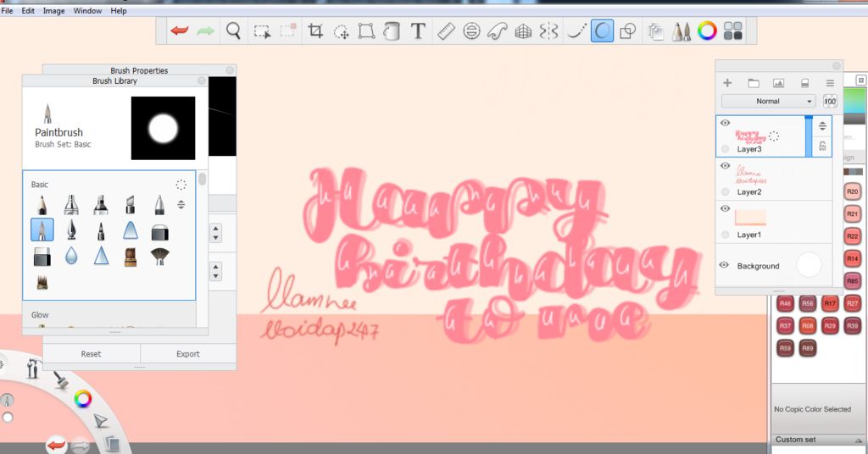Click the Background layer white color circle

pos(809,265)
